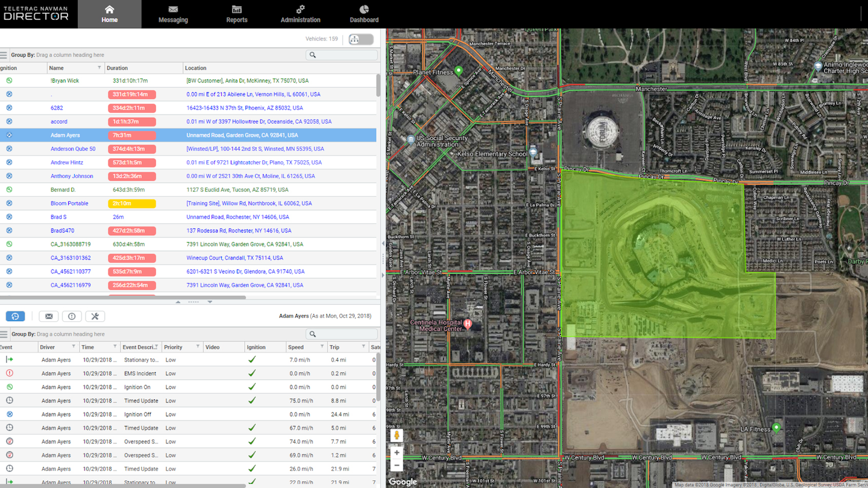
Task: Open the Google logo link on the map
Action: click(403, 481)
